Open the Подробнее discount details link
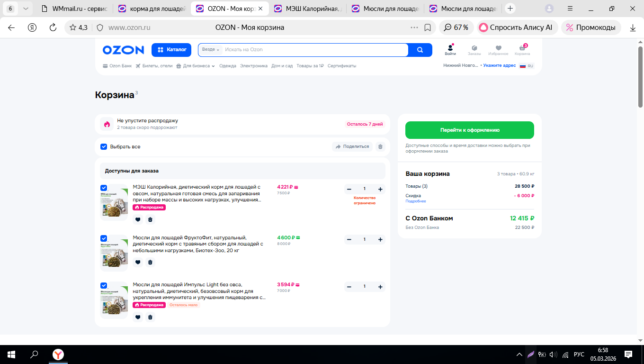The image size is (644, 364). 416,201
